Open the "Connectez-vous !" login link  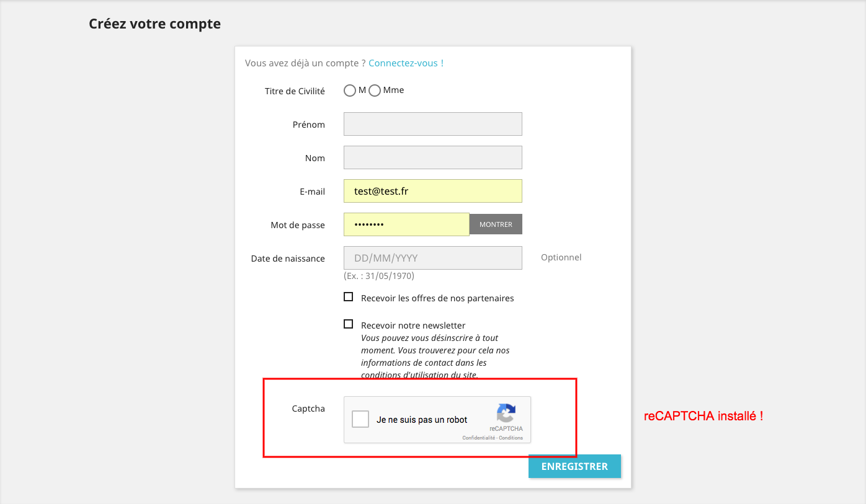[x=406, y=63]
